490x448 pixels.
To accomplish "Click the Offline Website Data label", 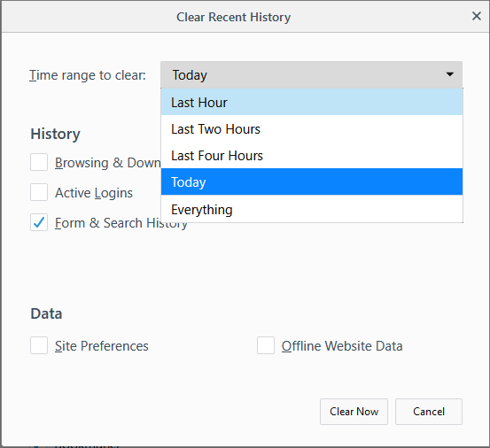I will (342, 346).
